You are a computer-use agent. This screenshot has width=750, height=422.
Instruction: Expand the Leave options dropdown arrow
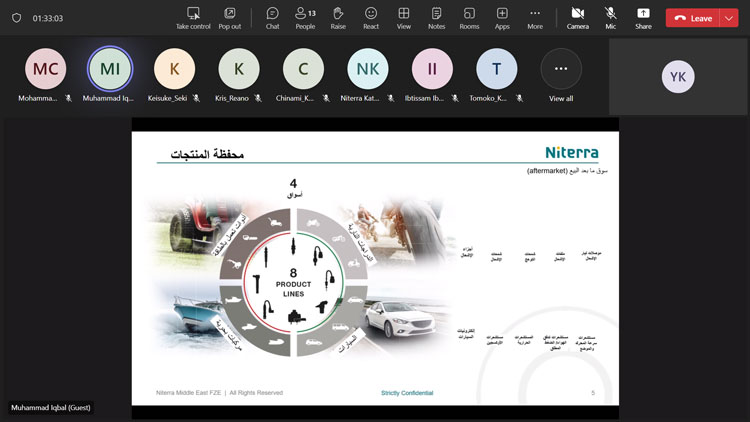[729, 18]
